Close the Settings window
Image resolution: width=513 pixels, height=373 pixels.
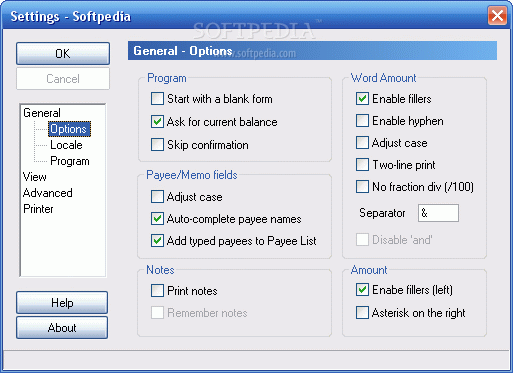point(497,15)
